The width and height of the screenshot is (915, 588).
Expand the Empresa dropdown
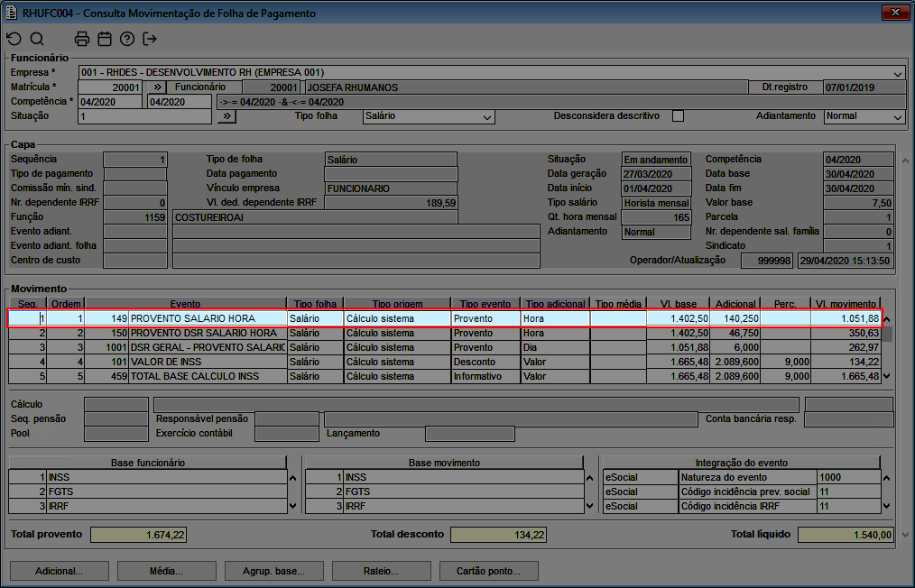(898, 73)
